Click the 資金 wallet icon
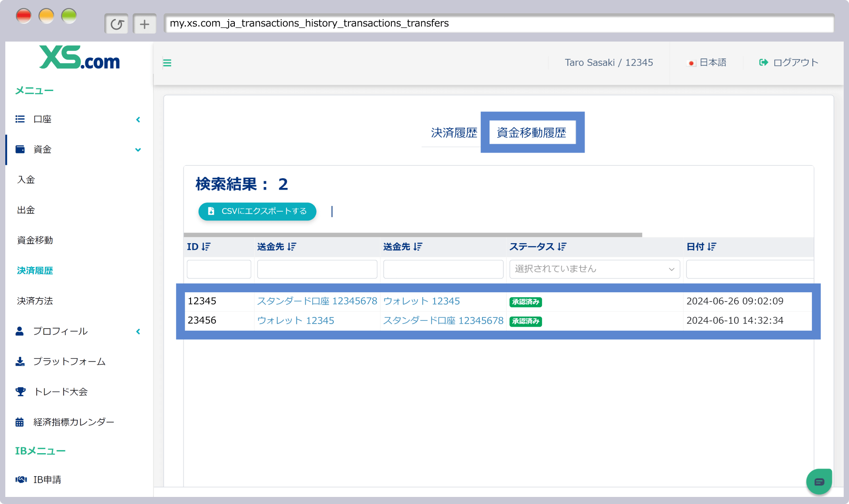 (20, 149)
